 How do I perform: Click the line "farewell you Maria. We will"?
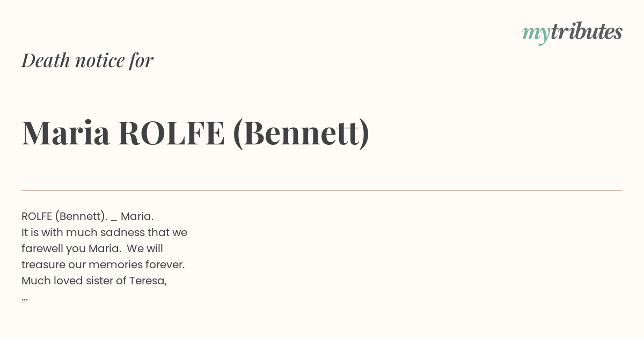click(x=92, y=248)
